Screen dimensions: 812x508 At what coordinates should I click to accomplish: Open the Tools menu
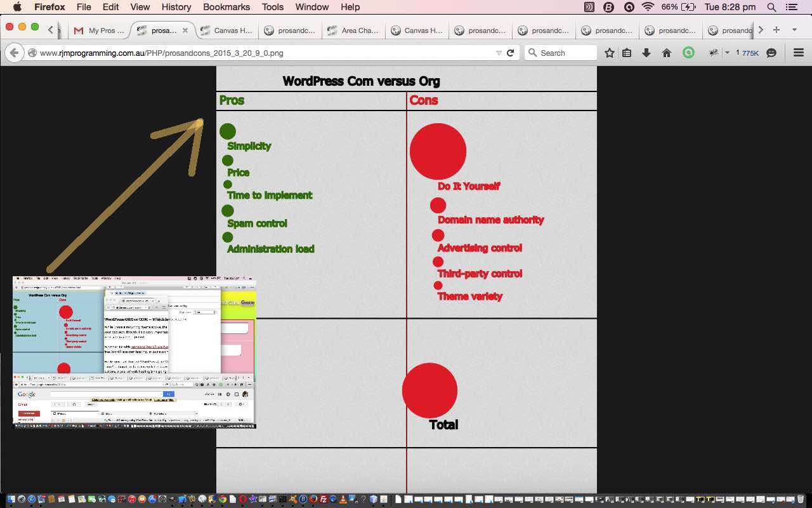tap(273, 7)
